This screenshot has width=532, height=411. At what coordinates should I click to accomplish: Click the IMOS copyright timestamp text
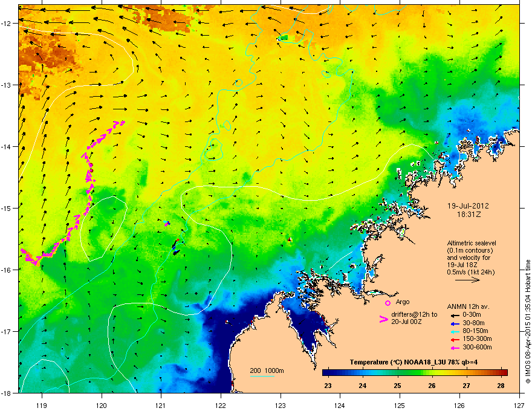pos(528,322)
